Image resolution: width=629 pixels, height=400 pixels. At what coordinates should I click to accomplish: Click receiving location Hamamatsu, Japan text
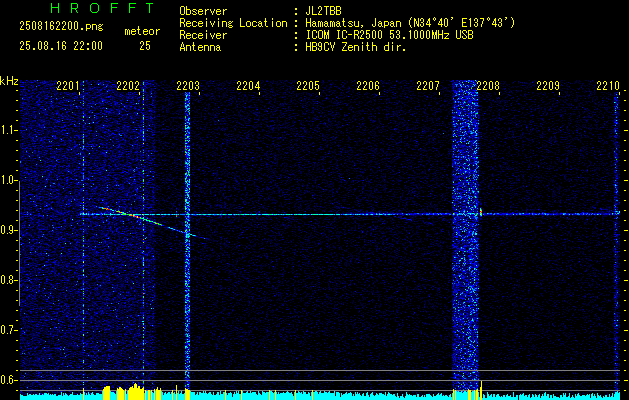[x=410, y=23]
